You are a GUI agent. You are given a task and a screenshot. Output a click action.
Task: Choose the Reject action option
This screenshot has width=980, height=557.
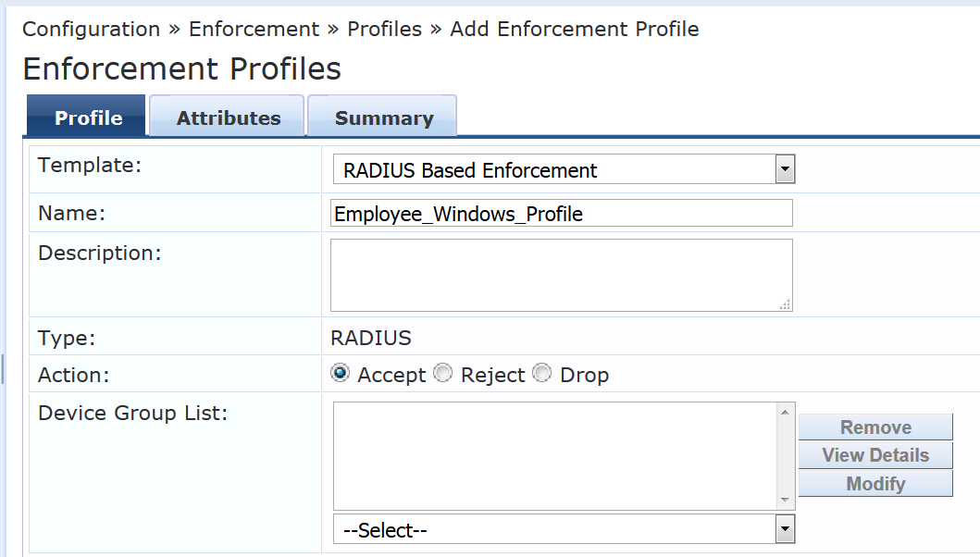[x=443, y=374]
